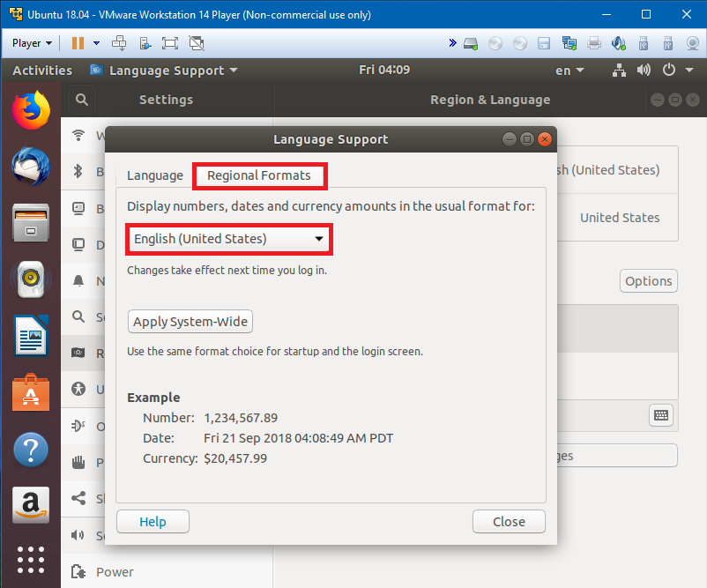Image resolution: width=707 pixels, height=588 pixels.
Task: Open Activities overview in top bar
Action: point(42,71)
